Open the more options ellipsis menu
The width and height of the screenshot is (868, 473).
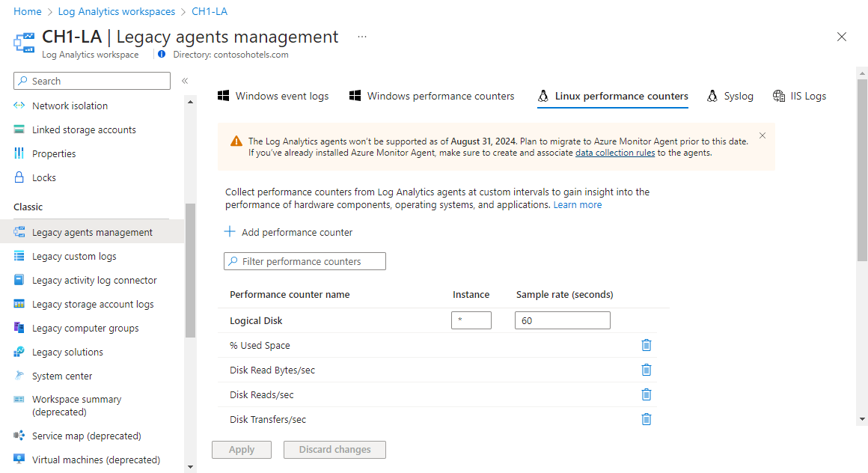pos(362,37)
